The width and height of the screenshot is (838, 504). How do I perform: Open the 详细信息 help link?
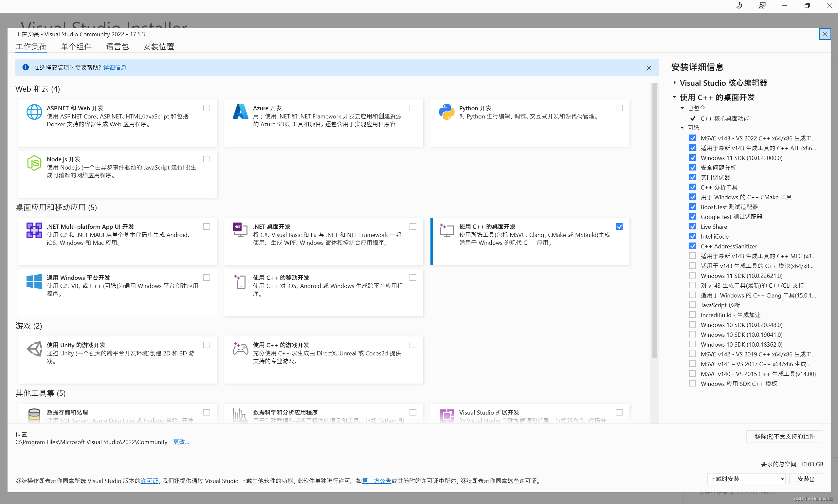pyautogui.click(x=115, y=67)
